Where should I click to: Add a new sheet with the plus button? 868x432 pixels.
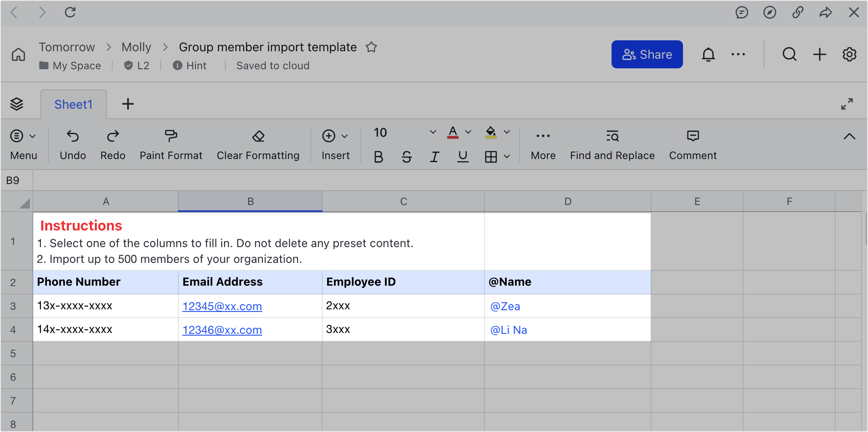128,104
